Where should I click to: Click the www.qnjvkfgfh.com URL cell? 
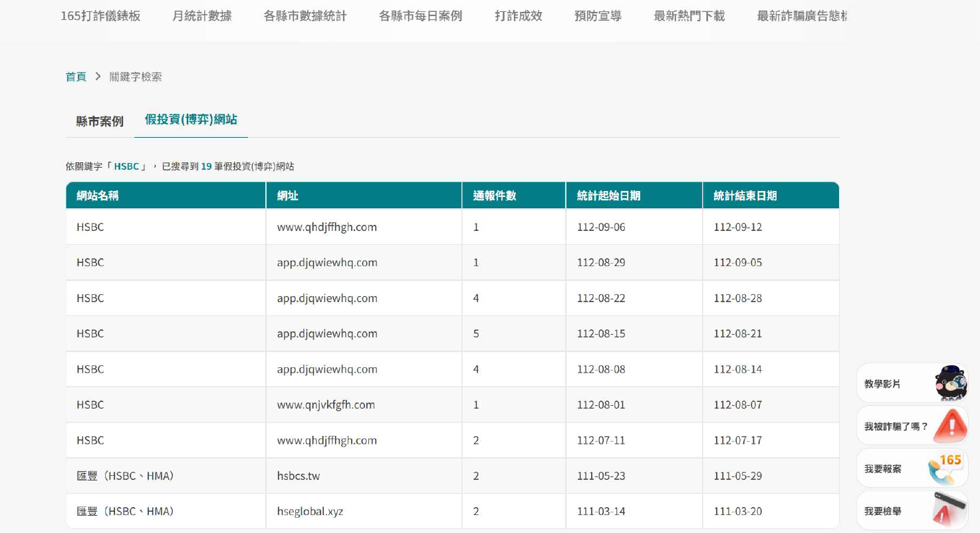click(x=326, y=405)
